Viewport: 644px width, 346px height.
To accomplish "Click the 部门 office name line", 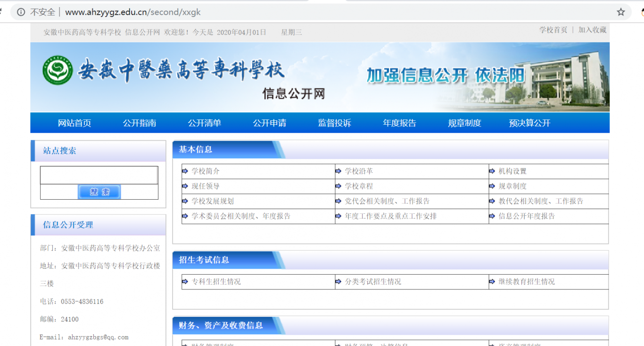I will pos(100,248).
